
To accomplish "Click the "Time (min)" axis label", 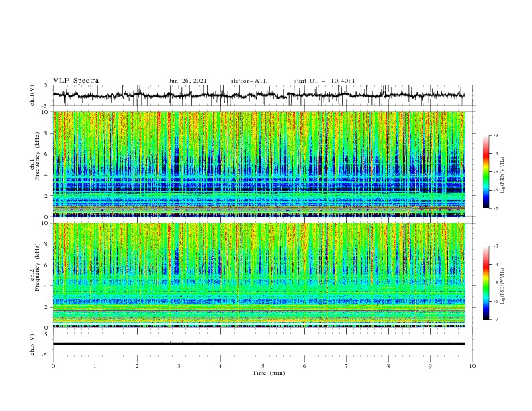I will click(x=269, y=373).
